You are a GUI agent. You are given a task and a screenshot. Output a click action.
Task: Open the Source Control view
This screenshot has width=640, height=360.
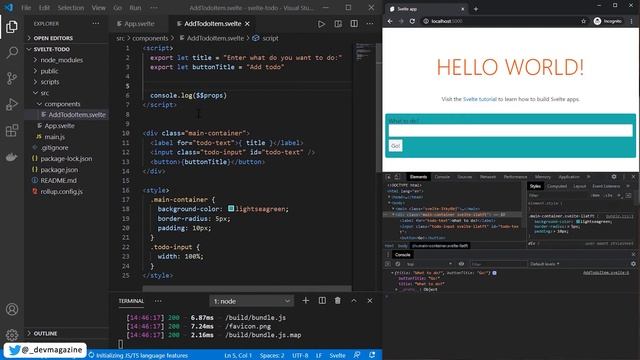pyautogui.click(x=12, y=78)
